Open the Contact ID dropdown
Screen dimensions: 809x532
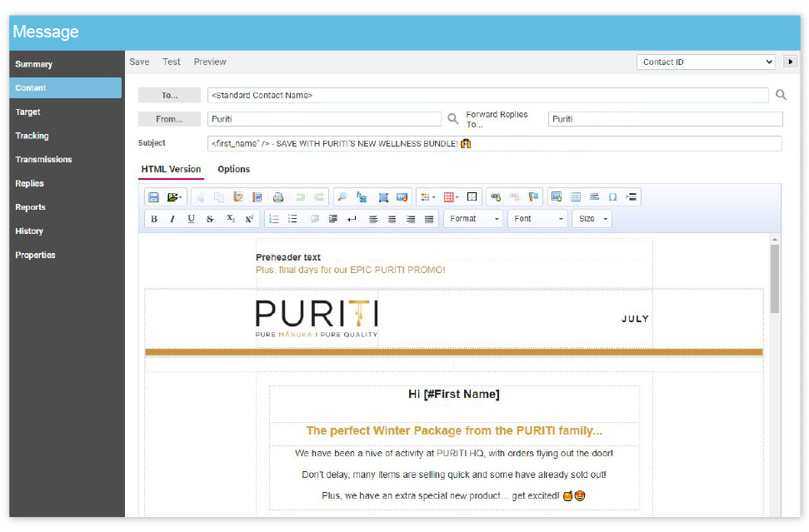point(707,62)
